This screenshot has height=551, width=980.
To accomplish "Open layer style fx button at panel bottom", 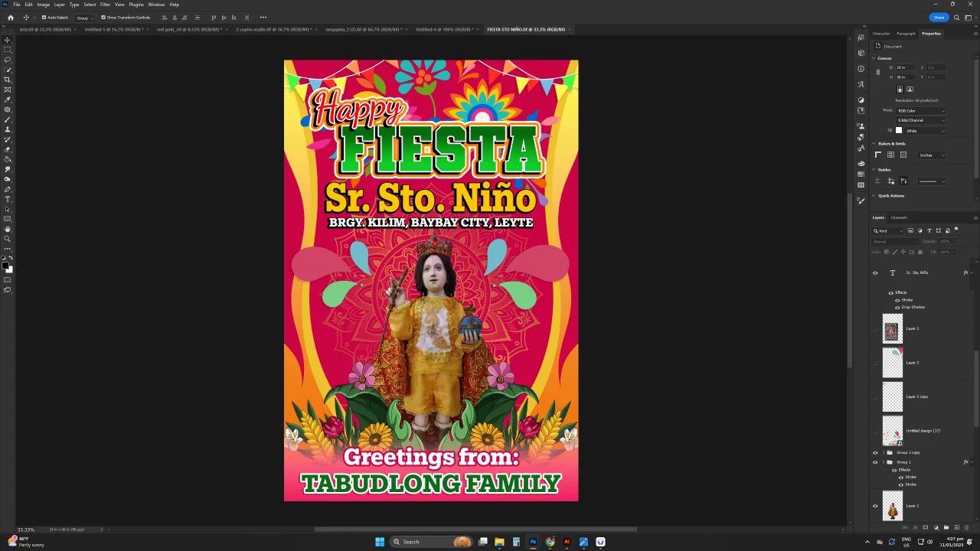I will coord(915,527).
